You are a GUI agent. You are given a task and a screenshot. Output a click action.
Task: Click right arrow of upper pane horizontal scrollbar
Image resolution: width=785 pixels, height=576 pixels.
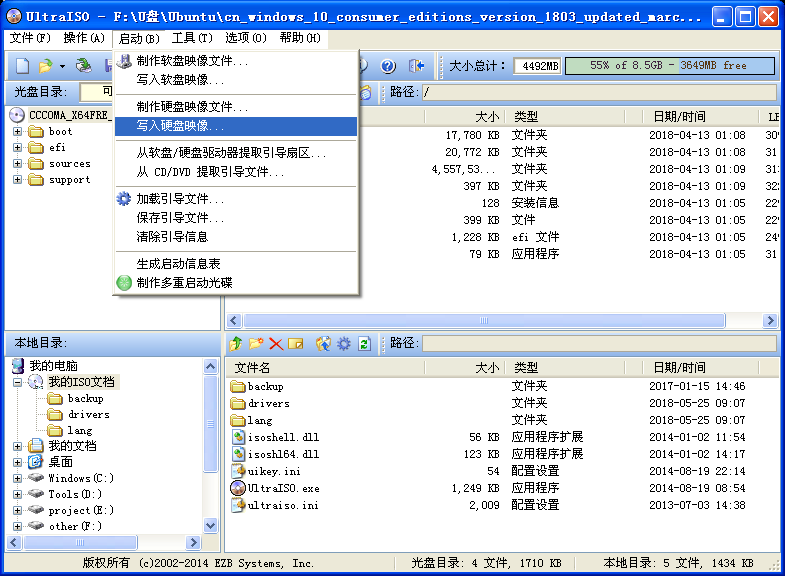coord(770,320)
